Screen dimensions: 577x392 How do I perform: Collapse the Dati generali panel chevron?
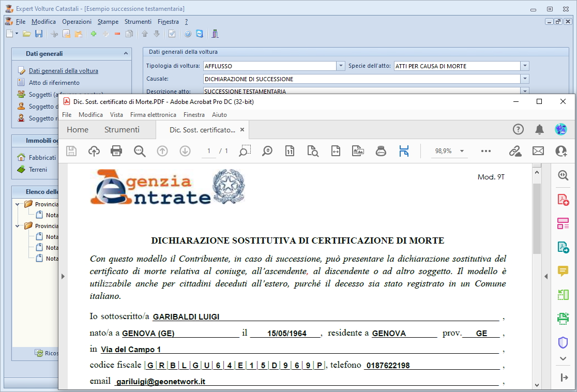pos(126,54)
